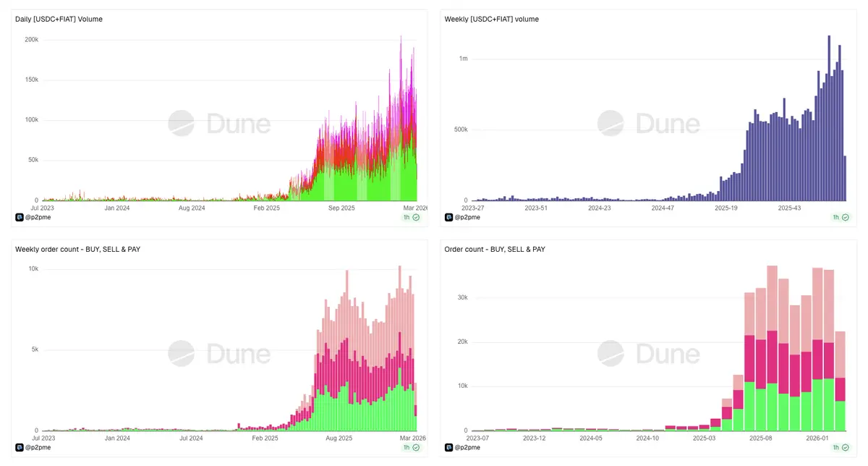The width and height of the screenshot is (868, 466).
Task: Click the 1h refresh badge on Weekly order count panel
Action: pyautogui.click(x=412, y=447)
